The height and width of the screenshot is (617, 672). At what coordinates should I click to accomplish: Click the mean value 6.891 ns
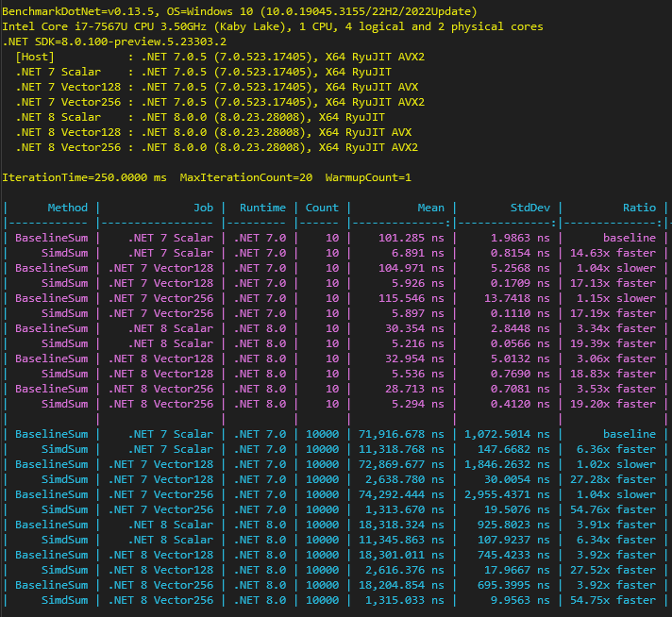coord(417,253)
